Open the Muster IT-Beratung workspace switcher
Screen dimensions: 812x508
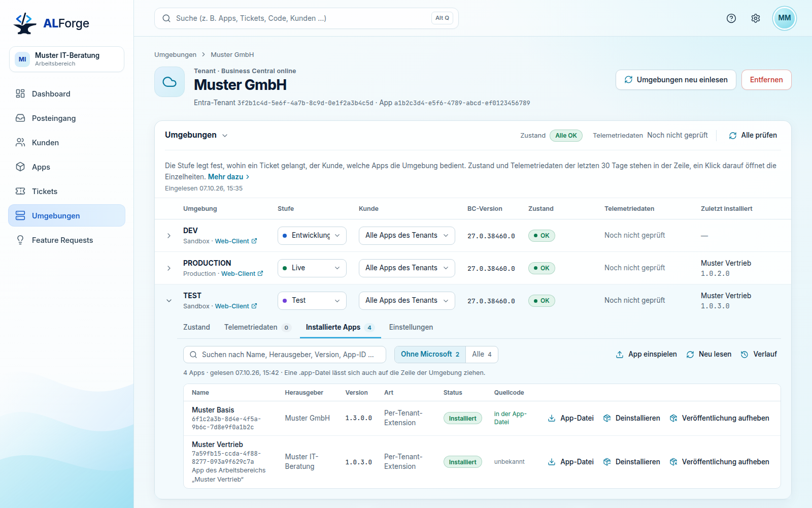[x=66, y=59]
